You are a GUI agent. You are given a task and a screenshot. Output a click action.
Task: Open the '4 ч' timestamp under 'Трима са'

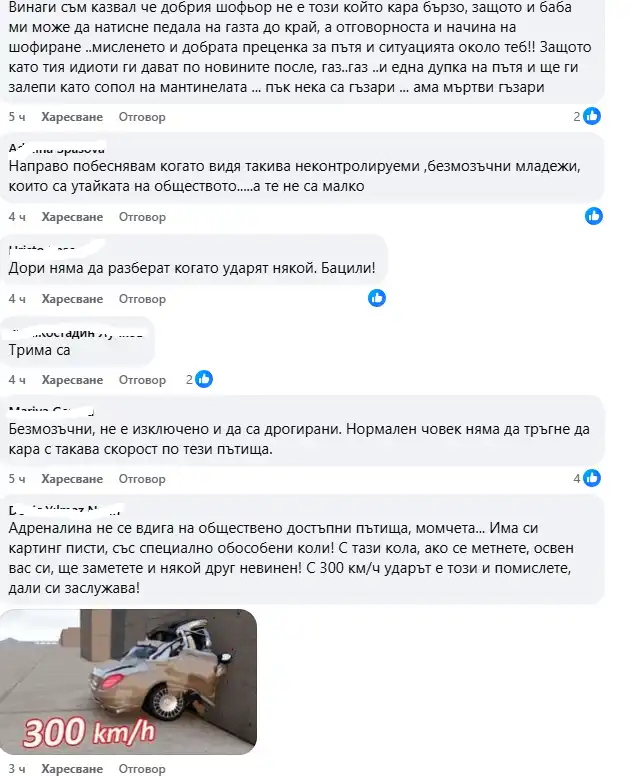[x=17, y=380]
